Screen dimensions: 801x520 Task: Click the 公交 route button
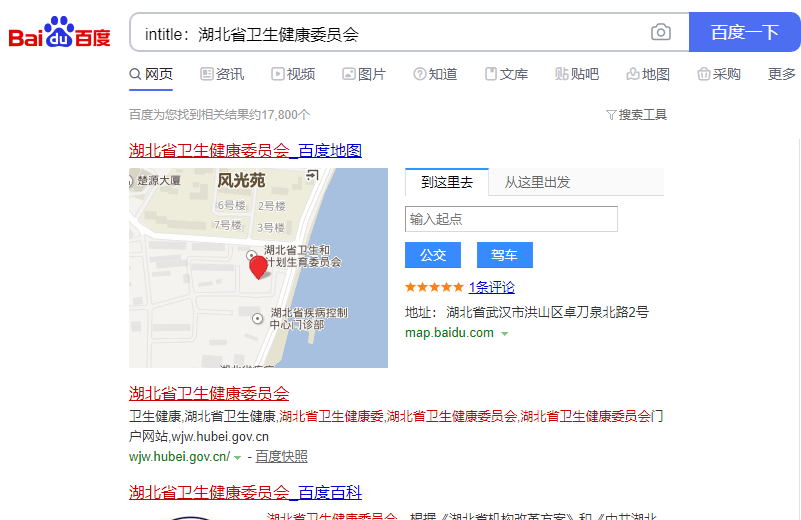click(x=433, y=255)
